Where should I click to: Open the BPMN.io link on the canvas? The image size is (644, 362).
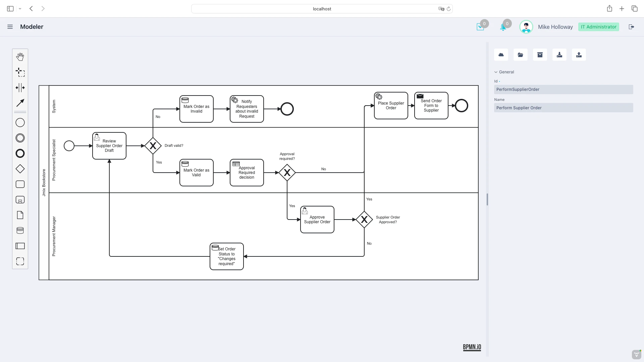click(x=472, y=347)
